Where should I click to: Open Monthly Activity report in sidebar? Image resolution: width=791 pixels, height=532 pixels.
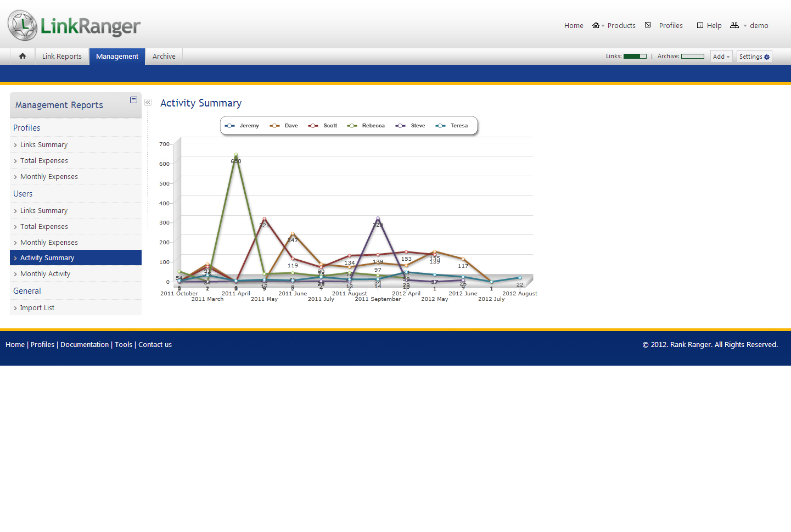(45, 274)
